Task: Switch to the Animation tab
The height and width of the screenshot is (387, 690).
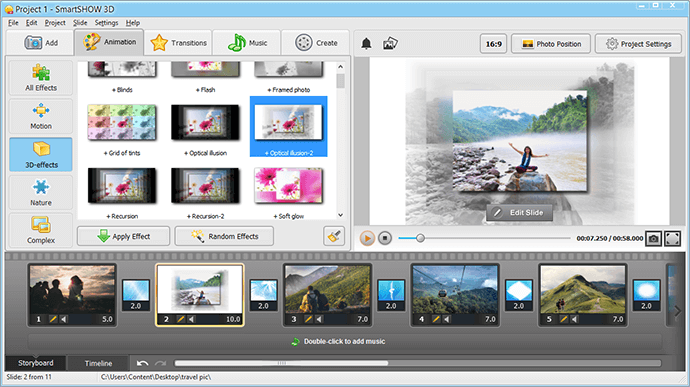Action: [109, 42]
